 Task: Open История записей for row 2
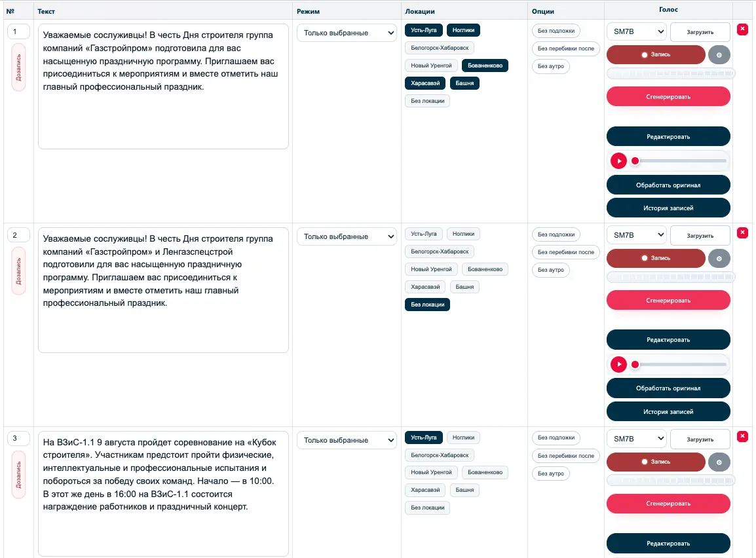(x=668, y=411)
